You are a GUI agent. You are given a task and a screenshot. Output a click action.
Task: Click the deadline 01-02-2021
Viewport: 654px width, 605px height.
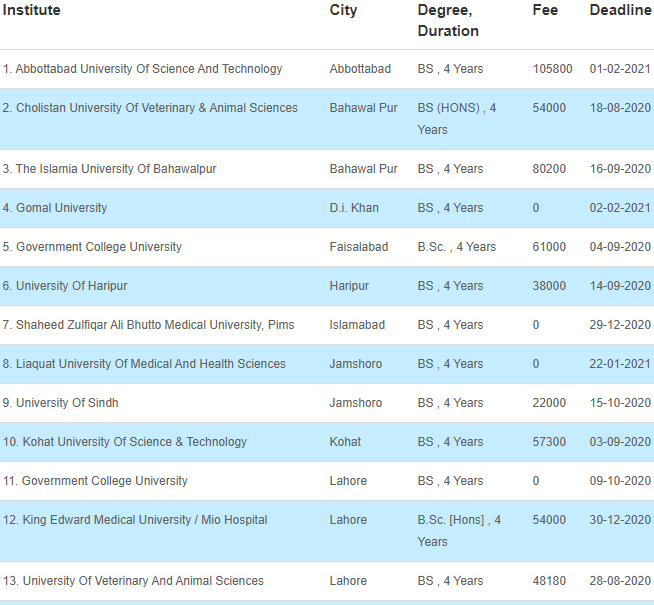coord(620,69)
